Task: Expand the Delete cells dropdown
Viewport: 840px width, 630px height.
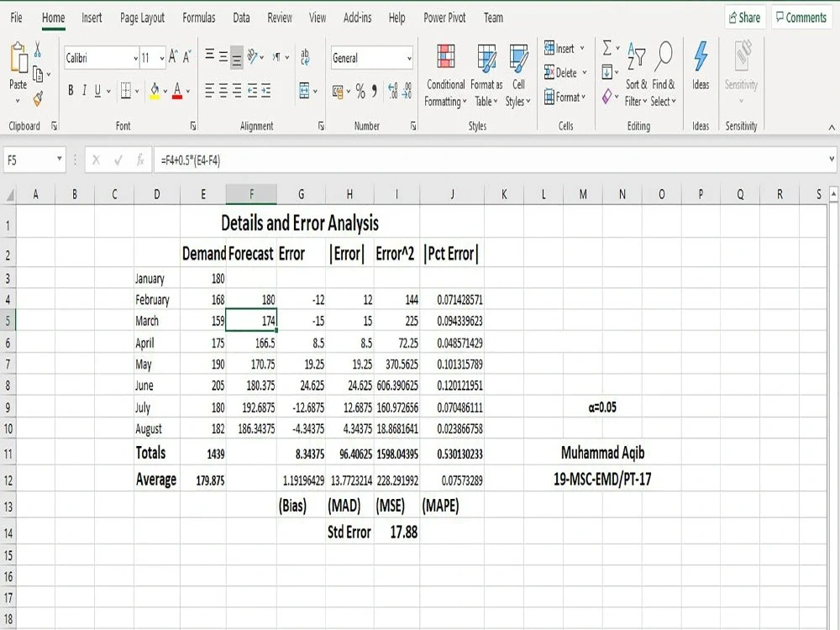Action: (x=585, y=73)
